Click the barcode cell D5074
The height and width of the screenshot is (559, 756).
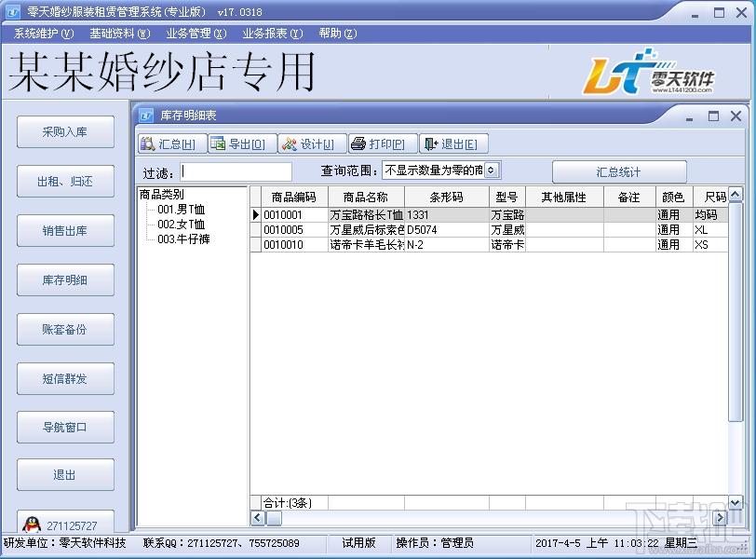447,229
